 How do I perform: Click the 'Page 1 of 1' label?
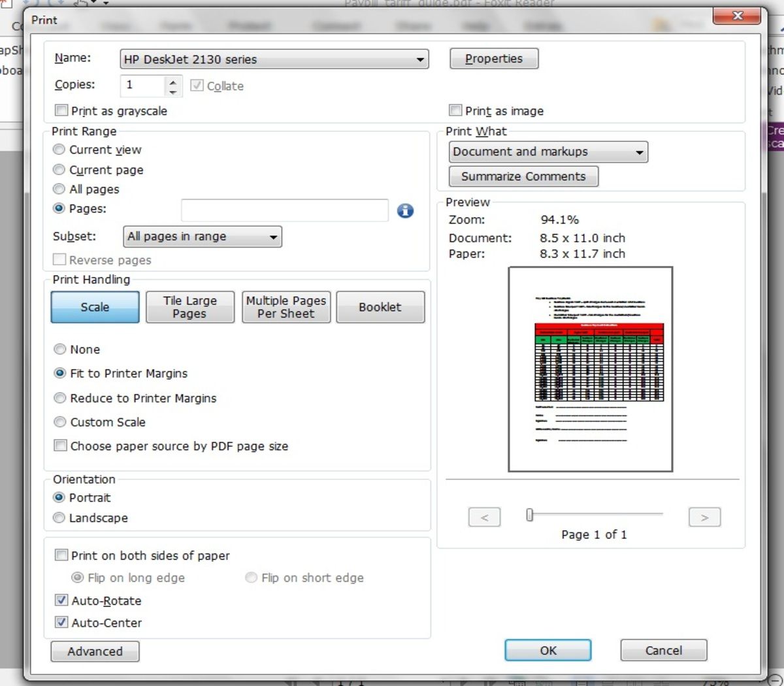click(594, 534)
